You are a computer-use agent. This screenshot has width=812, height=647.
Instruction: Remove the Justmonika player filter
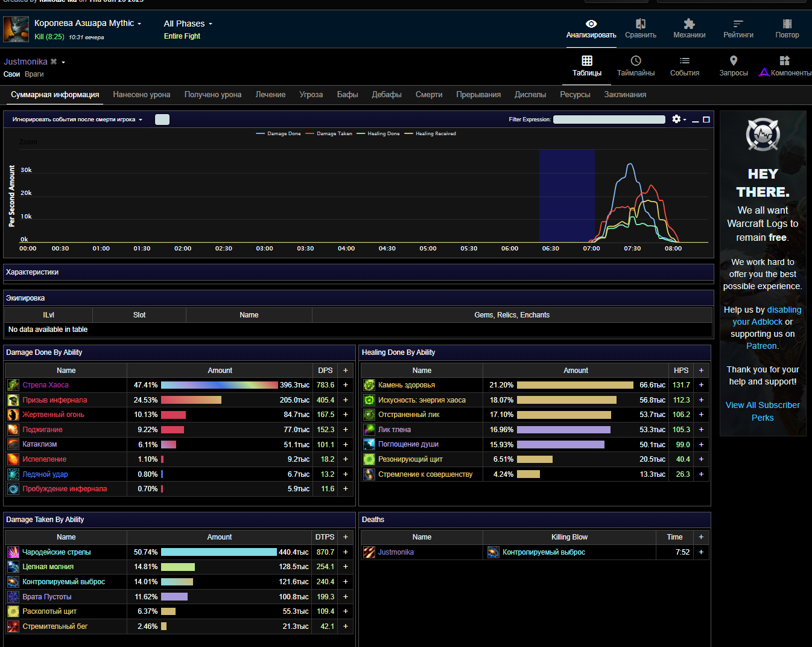[x=54, y=62]
